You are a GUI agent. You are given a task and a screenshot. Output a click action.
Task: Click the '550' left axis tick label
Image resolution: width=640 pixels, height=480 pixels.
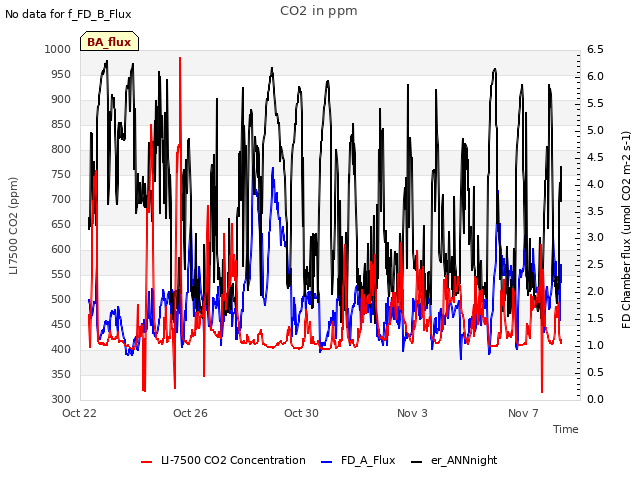[x=61, y=274]
